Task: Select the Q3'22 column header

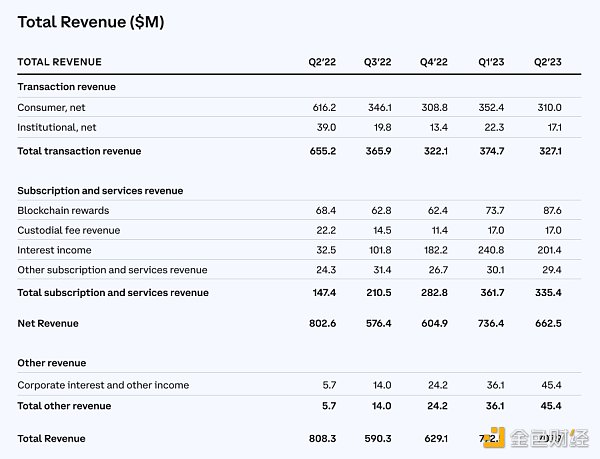Action: pyautogui.click(x=378, y=63)
